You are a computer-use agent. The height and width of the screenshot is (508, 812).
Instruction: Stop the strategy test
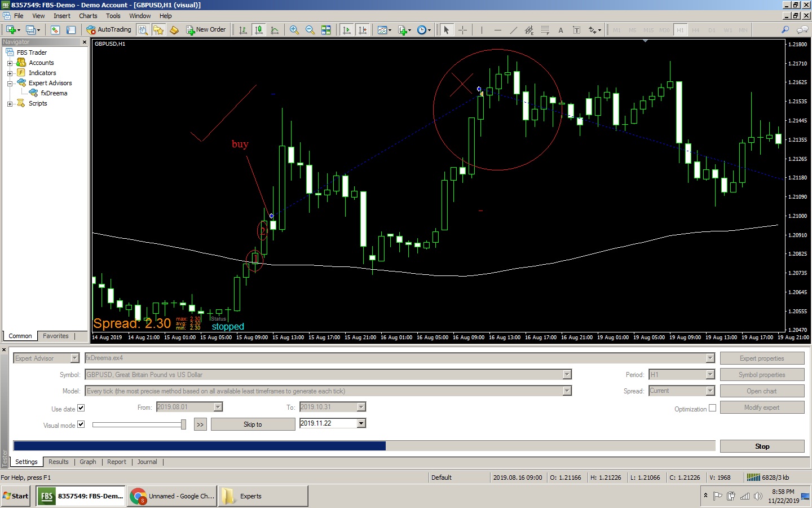pyautogui.click(x=762, y=446)
